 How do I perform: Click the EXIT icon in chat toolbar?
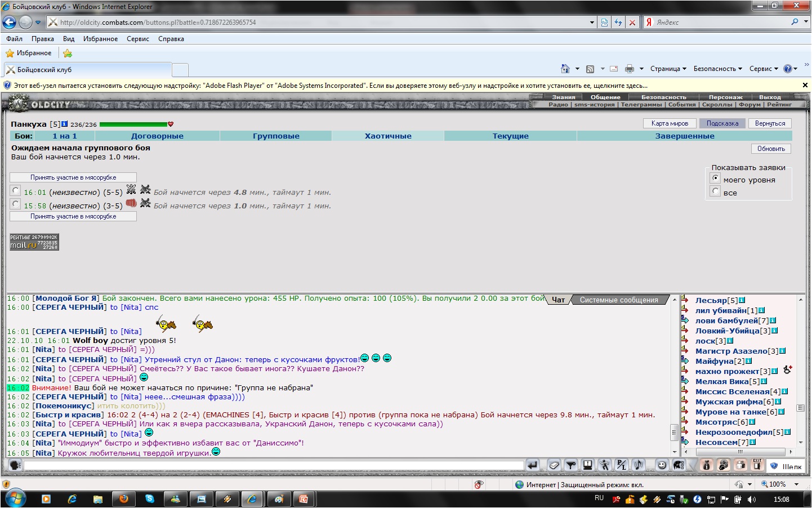pos(757,465)
